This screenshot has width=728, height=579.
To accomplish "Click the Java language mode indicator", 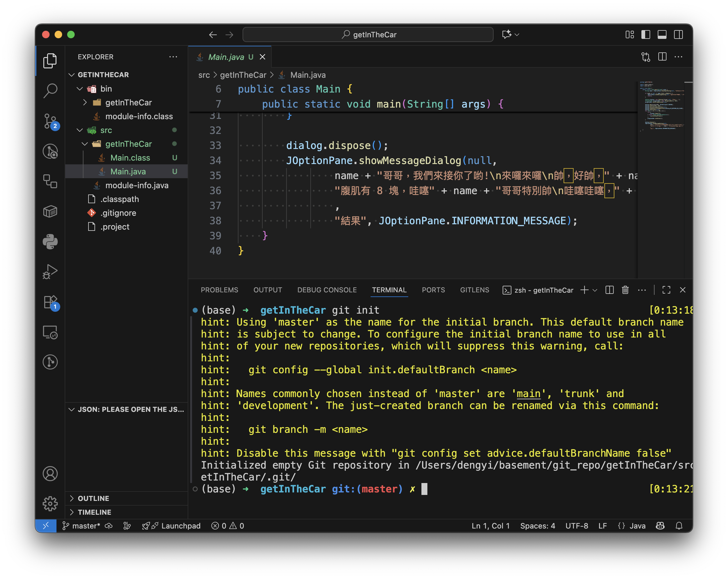I will [637, 526].
